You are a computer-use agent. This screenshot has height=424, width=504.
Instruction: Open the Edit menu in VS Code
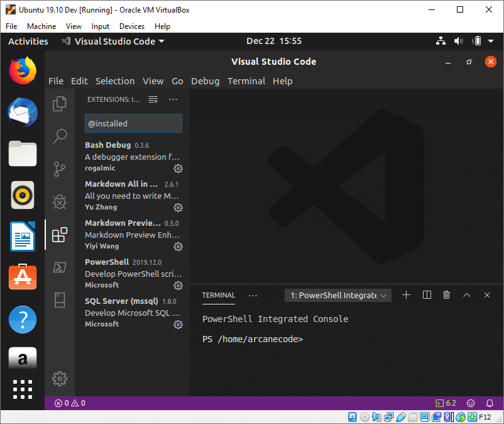[x=79, y=81]
